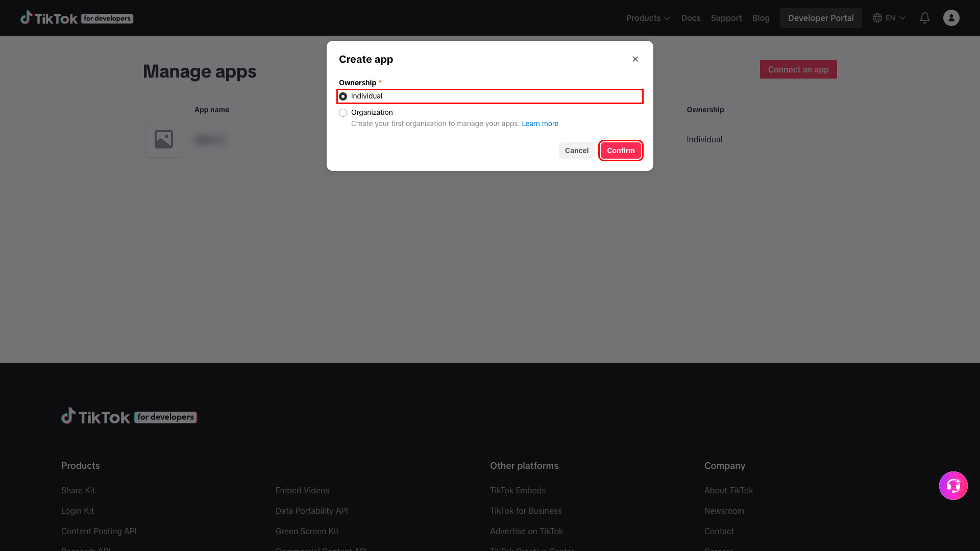980x551 pixels.
Task: Click the footer TikTok for developers logo
Action: coord(129,416)
